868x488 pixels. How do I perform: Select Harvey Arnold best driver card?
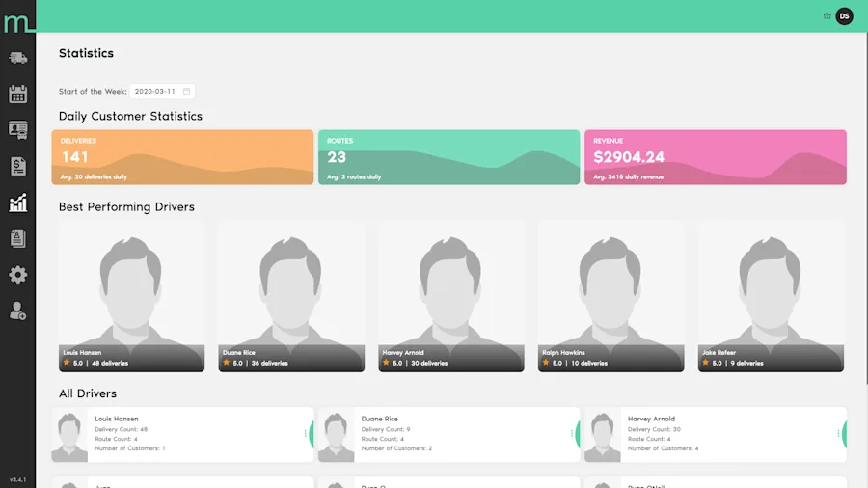coord(451,297)
